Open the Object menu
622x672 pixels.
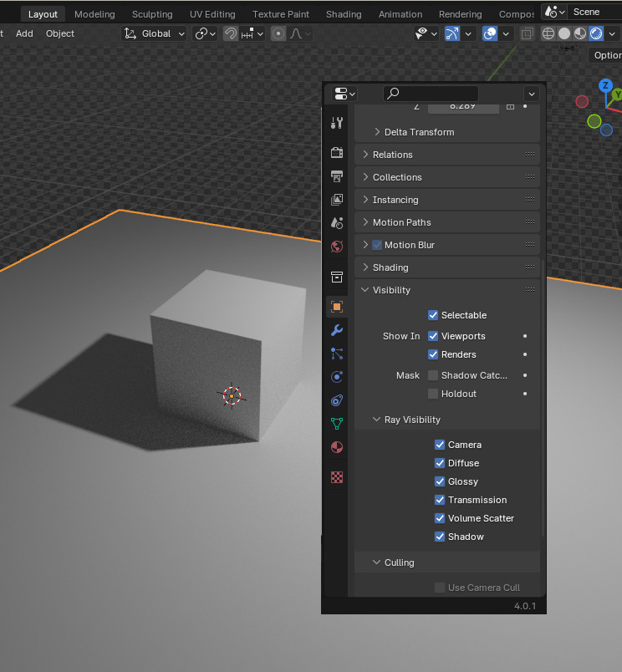(x=60, y=33)
